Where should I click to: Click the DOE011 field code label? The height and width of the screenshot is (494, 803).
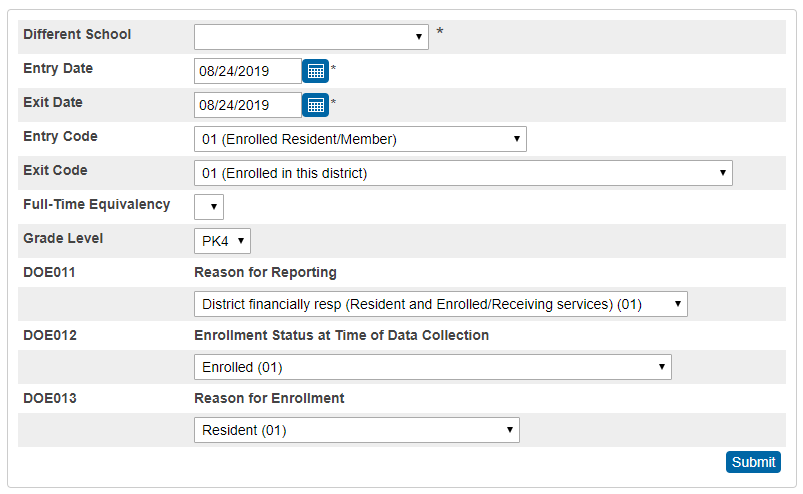click(x=50, y=272)
